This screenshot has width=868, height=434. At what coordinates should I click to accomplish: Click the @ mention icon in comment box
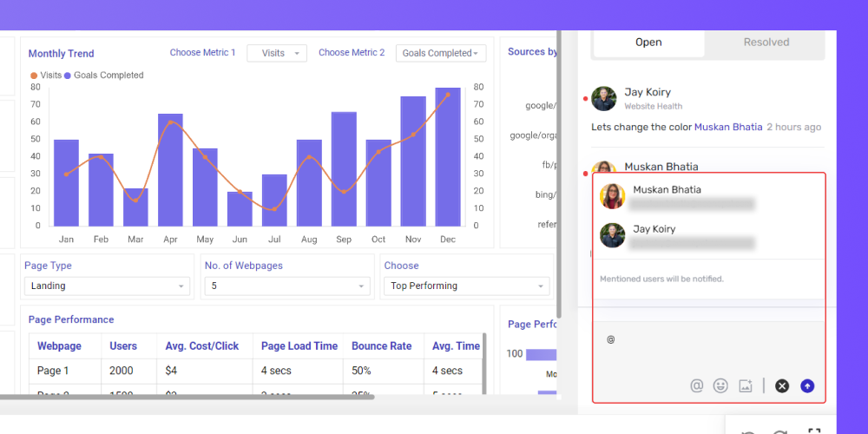click(696, 386)
